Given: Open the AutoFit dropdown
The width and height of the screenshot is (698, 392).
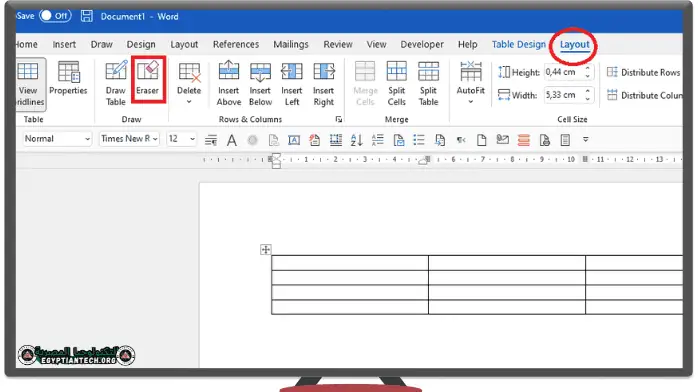Looking at the screenshot, I should click(x=471, y=83).
